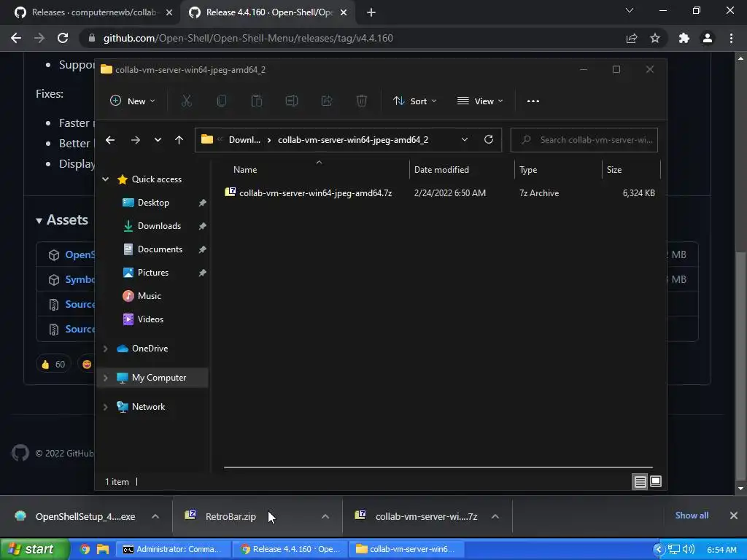Open the Sort dropdown in Explorer
Screen dimensions: 747x560
[414, 101]
